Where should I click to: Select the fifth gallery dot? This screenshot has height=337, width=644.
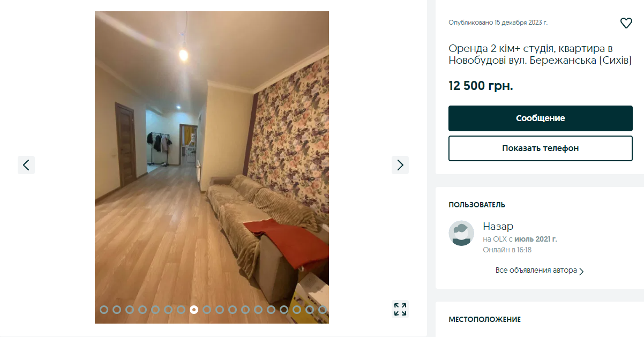coord(155,309)
